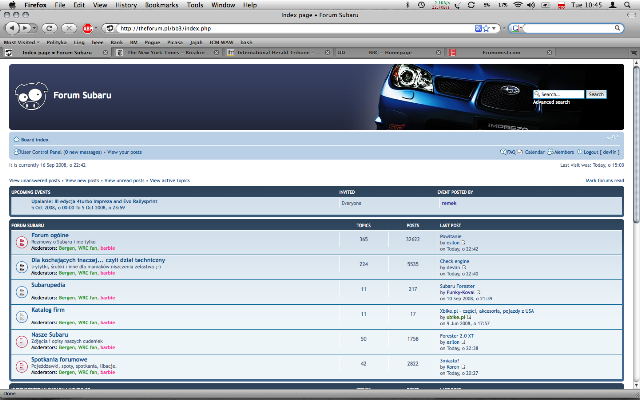The width and height of the screenshot is (640, 400).
Task: Click the Nasze Subaru forum status icon
Action: click(20, 340)
